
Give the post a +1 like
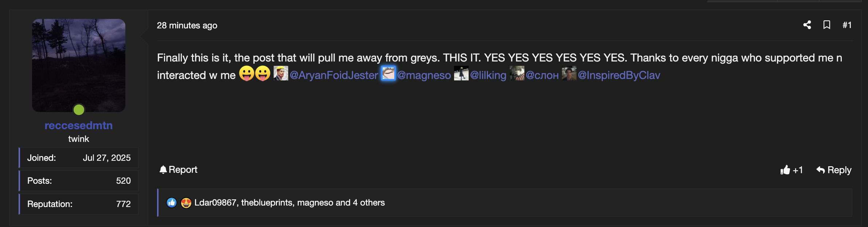[791, 170]
